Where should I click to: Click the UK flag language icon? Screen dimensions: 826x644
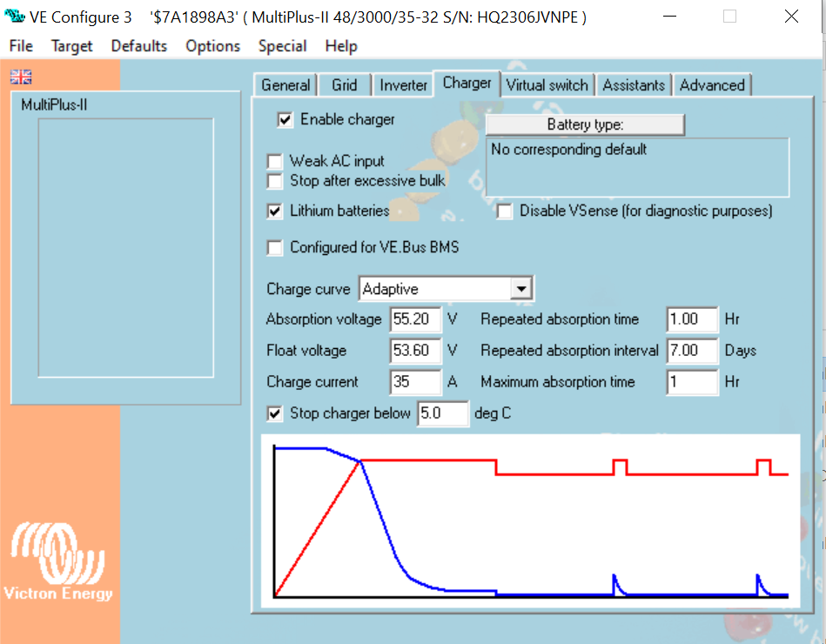pyautogui.click(x=21, y=77)
